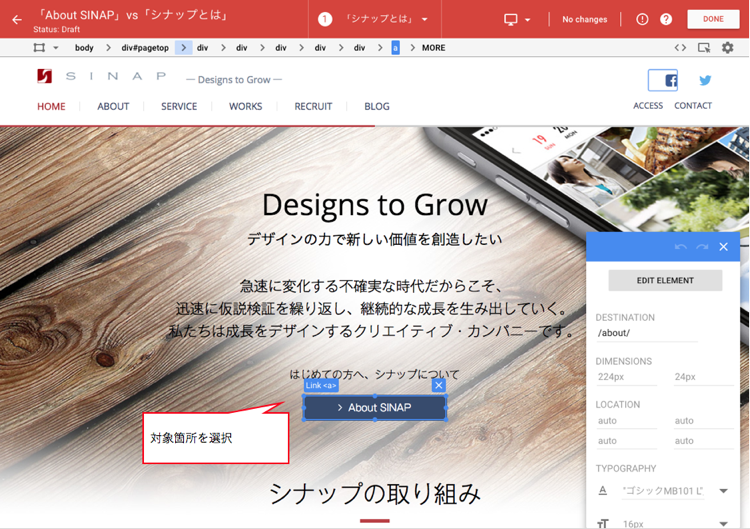The image size is (750, 529).
Task: Click the About SINAP button
Action: [375, 408]
